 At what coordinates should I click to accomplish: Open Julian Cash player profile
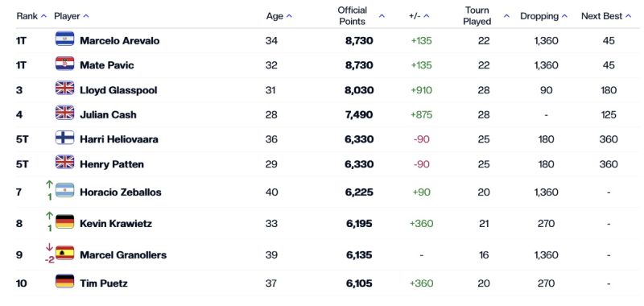(x=108, y=114)
